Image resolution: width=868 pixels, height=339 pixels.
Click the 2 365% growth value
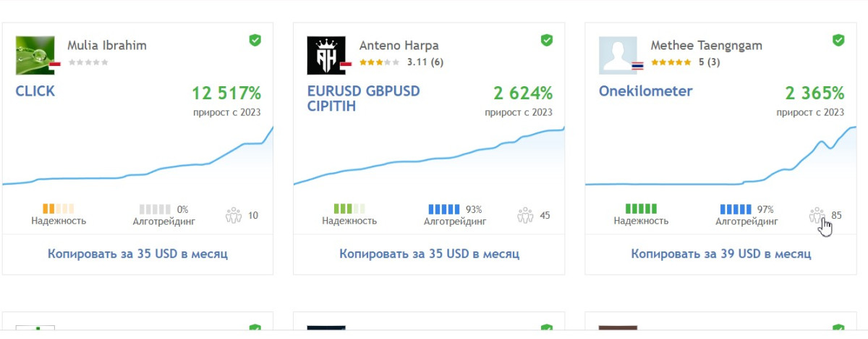(814, 93)
